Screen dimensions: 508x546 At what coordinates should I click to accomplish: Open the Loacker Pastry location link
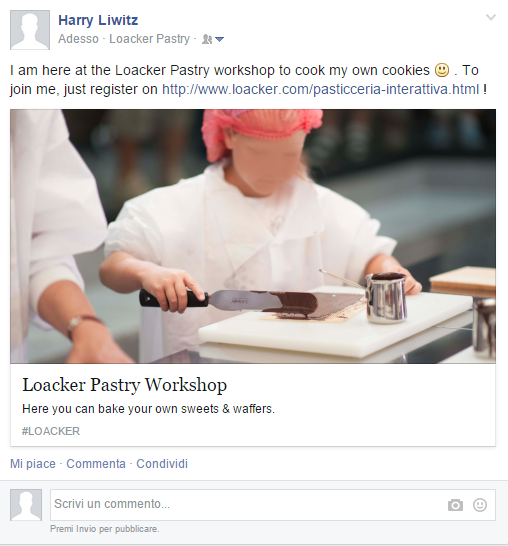coord(149,39)
